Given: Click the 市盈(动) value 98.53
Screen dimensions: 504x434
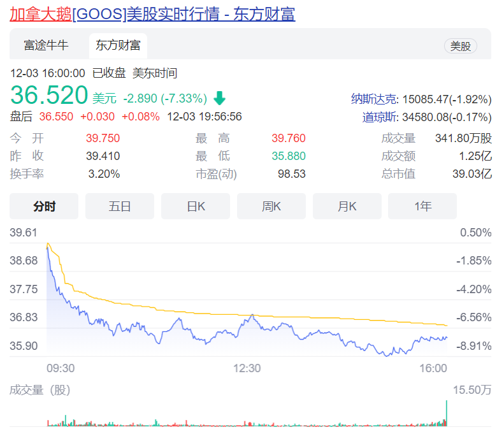Looking at the screenshot, I should pyautogui.click(x=292, y=174).
